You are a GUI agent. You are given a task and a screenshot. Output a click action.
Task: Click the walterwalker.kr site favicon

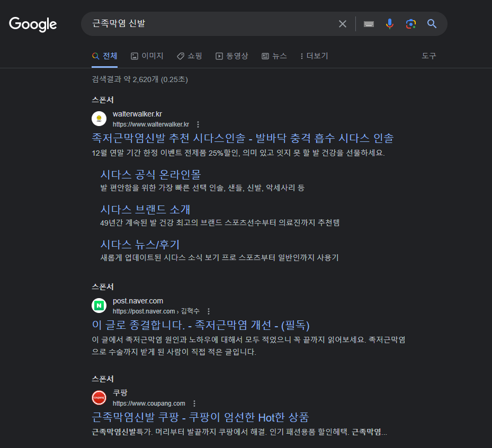pyautogui.click(x=99, y=119)
